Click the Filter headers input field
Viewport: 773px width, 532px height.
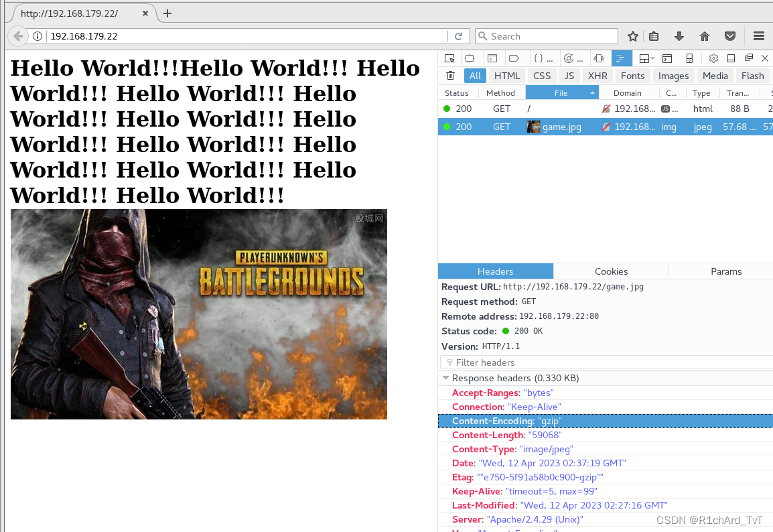coord(606,362)
